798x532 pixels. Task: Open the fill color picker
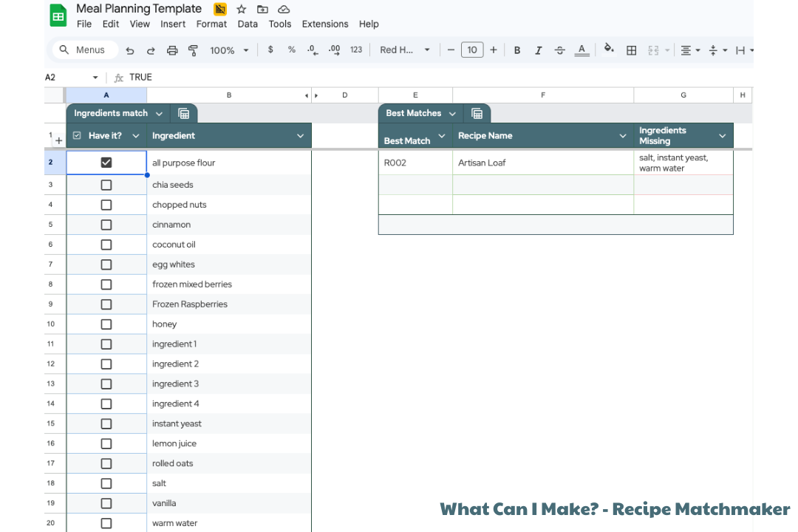click(609, 50)
